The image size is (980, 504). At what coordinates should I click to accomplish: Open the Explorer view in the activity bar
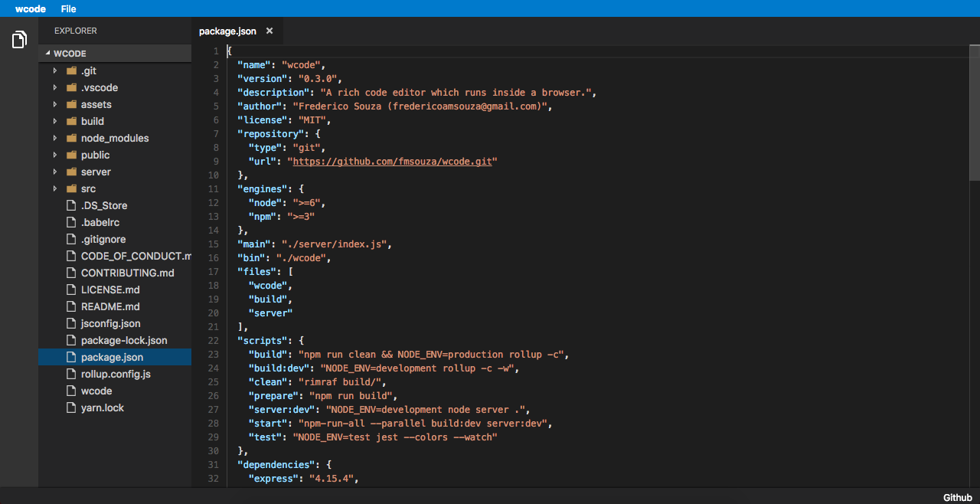pos(19,39)
